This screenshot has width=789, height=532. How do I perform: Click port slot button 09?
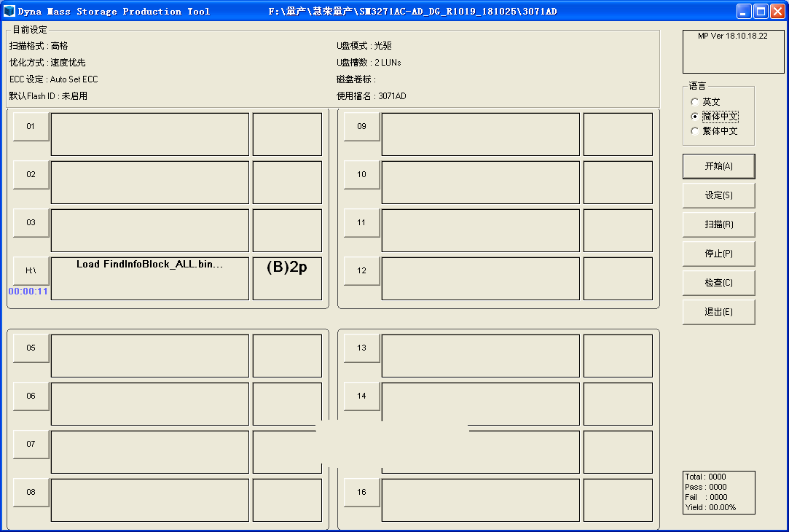click(362, 127)
